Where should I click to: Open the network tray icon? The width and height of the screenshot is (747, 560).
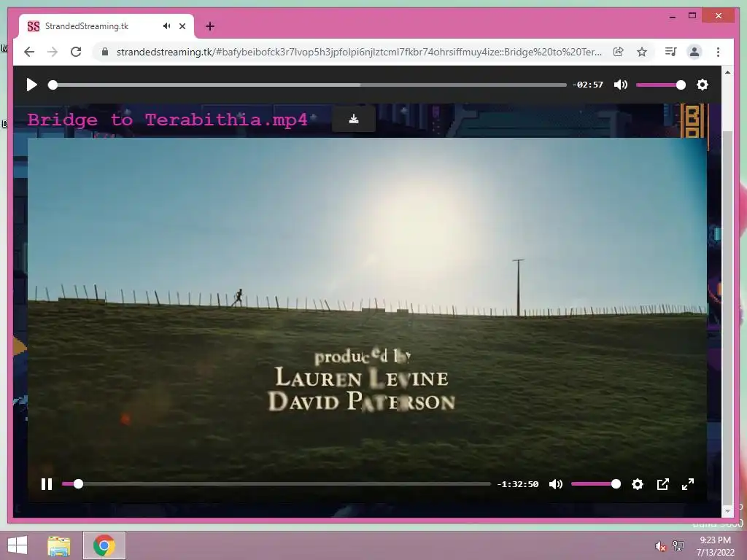click(x=678, y=545)
